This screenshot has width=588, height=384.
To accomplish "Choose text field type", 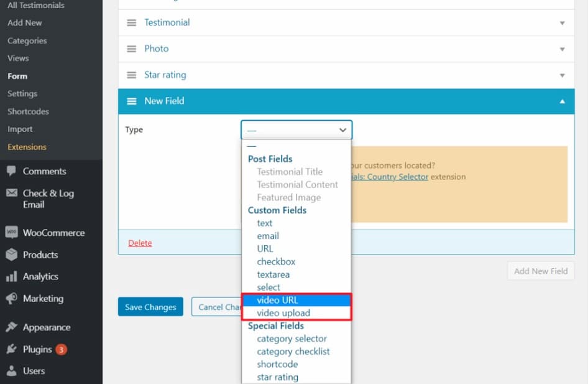I will point(264,223).
